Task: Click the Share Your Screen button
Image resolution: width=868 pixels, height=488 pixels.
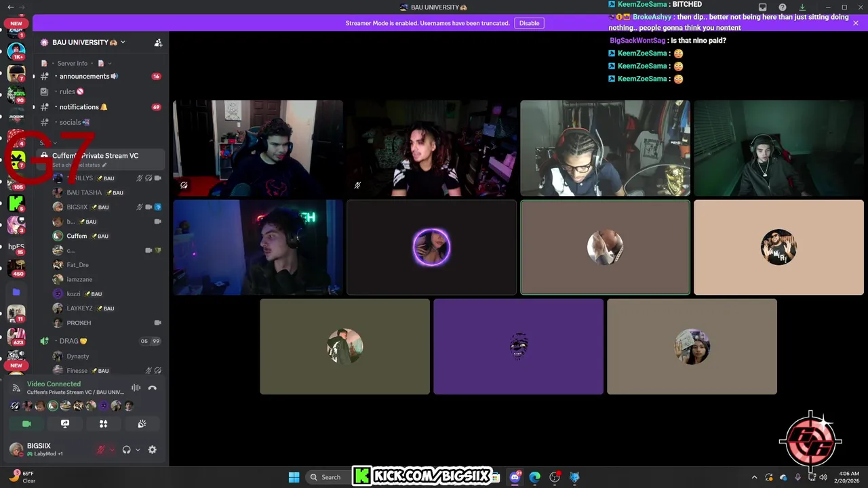Action: 65,424
